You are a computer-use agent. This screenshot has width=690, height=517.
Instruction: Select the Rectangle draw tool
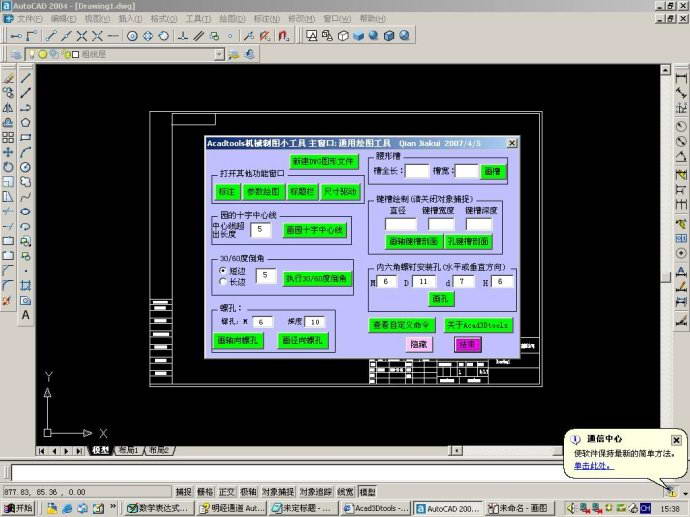[26, 138]
